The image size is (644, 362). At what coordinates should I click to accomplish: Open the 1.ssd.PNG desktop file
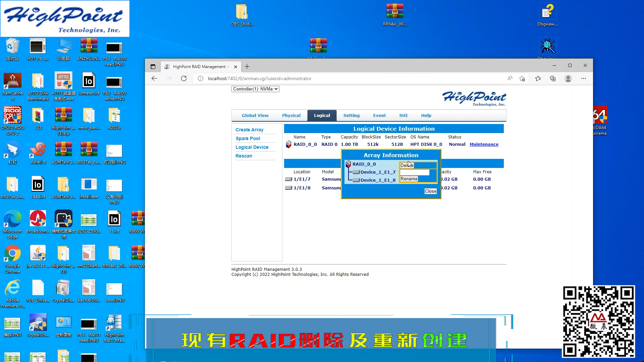(x=114, y=291)
